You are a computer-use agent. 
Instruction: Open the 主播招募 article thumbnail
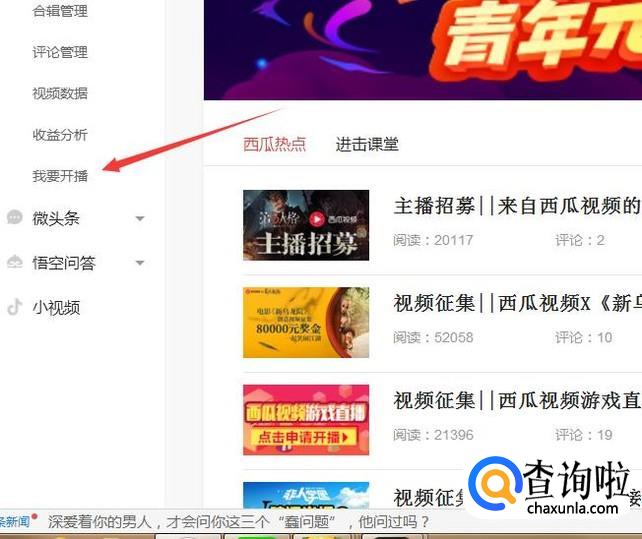pos(306,225)
